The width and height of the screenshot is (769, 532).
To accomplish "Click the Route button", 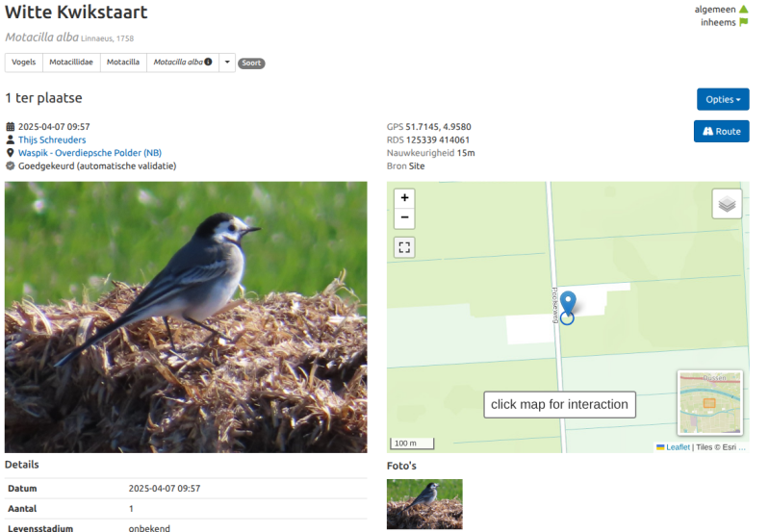I will [x=722, y=132].
